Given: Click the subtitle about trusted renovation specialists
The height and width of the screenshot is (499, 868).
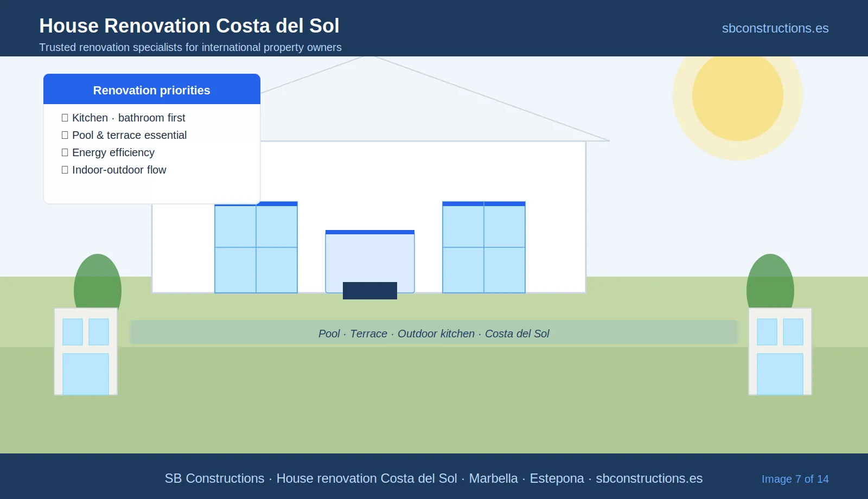Looking at the screenshot, I should point(190,47).
